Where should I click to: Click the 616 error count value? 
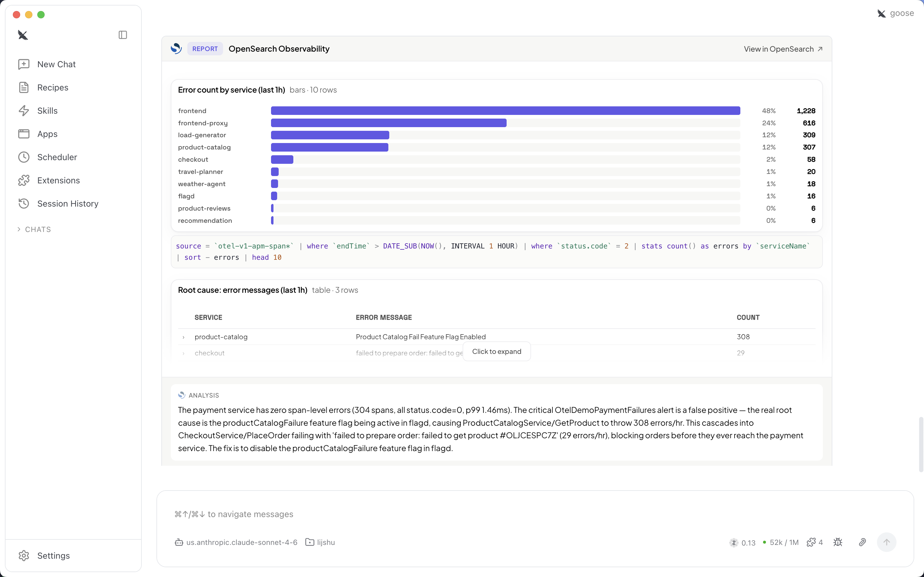(809, 123)
